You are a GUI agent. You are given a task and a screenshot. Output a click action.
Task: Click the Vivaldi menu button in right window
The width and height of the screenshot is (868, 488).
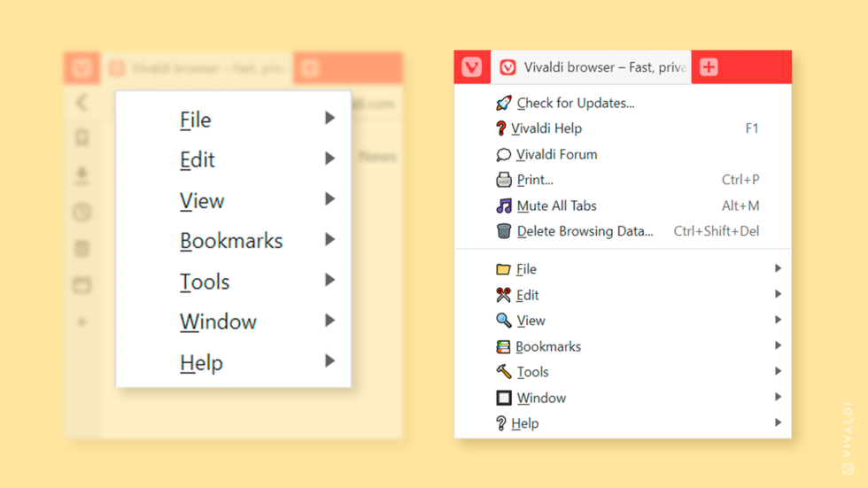pyautogui.click(x=471, y=67)
